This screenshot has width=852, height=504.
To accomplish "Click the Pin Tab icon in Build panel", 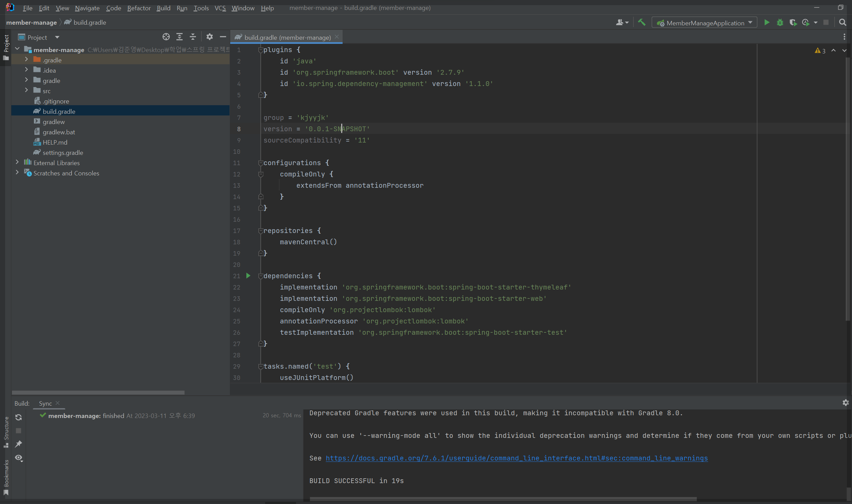I will pos(18,444).
